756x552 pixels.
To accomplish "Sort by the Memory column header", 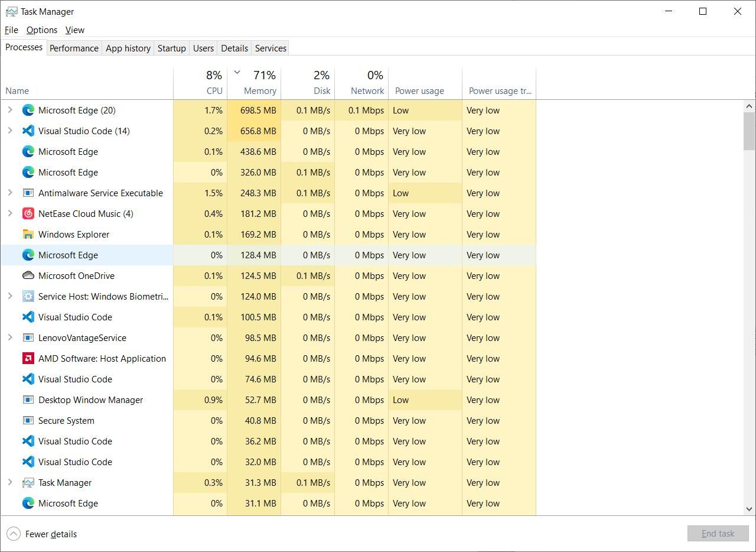I will pyautogui.click(x=254, y=83).
